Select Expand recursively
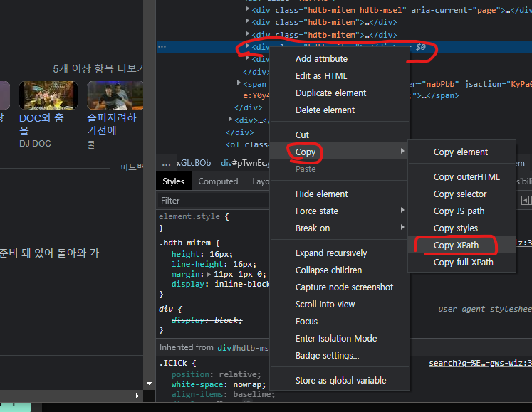 340,253
